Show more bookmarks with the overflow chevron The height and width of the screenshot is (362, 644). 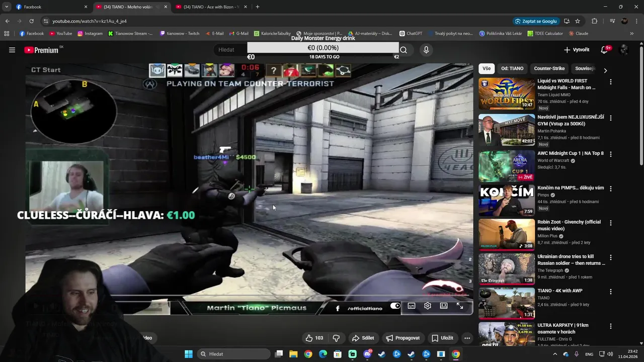(x=631, y=34)
